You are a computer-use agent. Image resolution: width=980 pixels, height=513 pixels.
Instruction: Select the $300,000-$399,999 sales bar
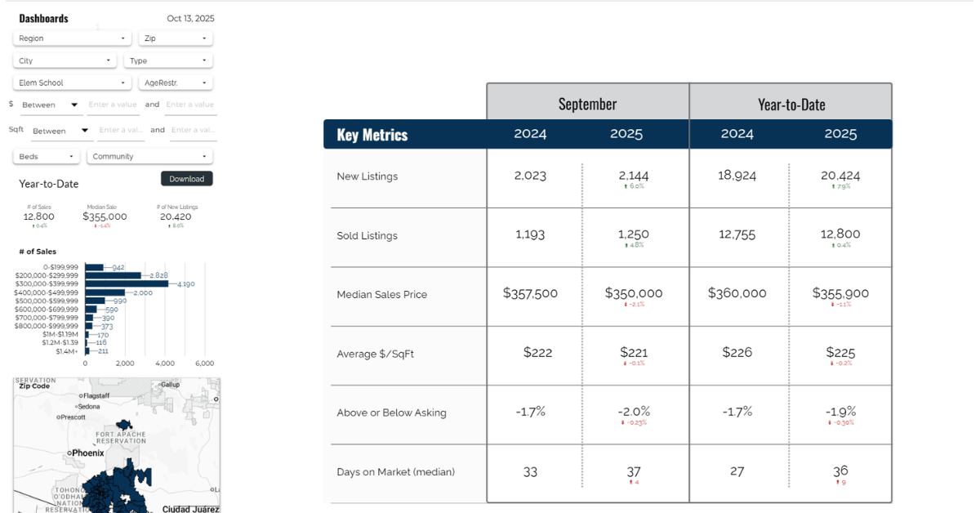126,283
